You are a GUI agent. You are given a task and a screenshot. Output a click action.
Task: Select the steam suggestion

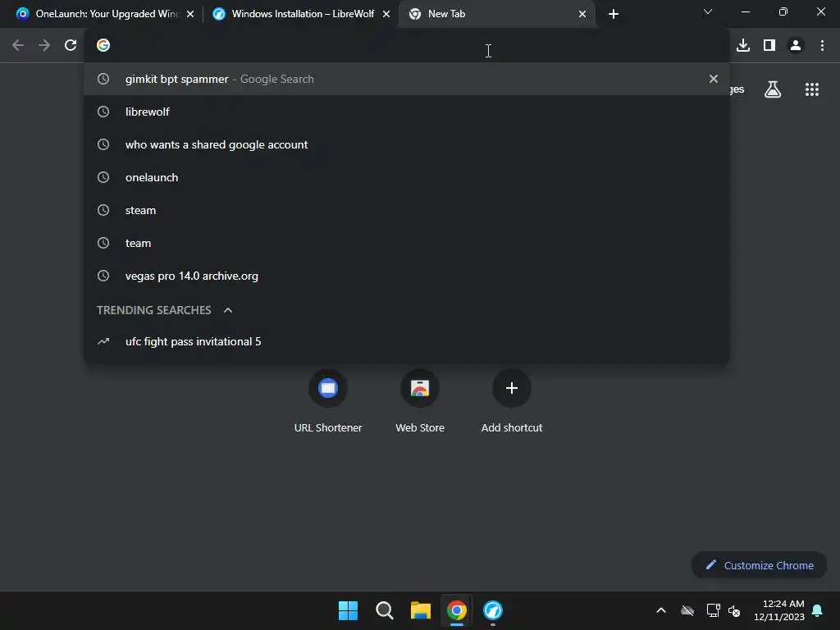click(x=407, y=210)
